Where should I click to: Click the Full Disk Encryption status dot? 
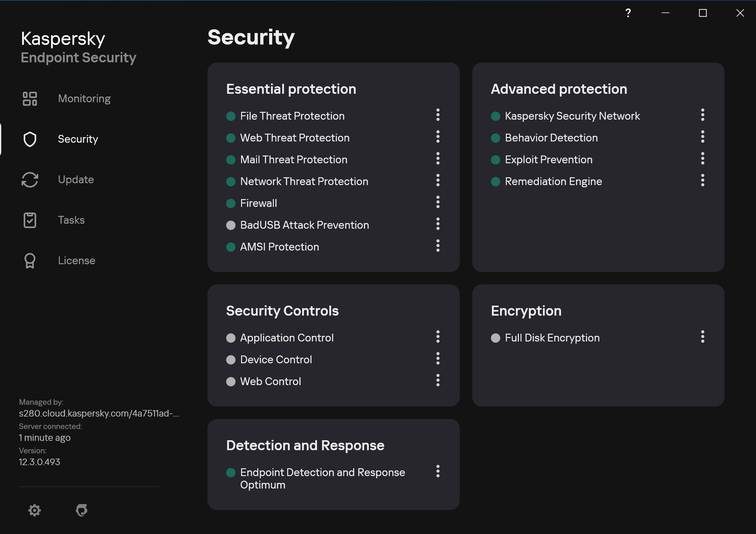coord(495,338)
